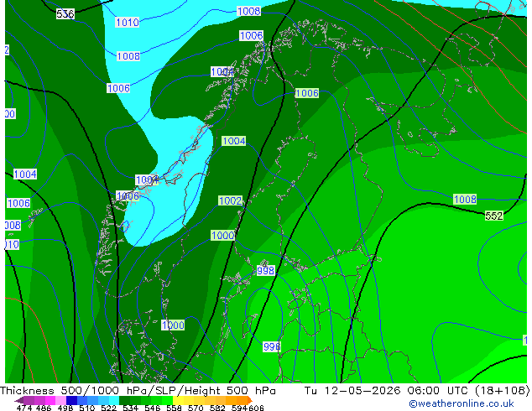Screen dimensions: 532x411
Task: Click the legend value 534
Action: (130, 408)
